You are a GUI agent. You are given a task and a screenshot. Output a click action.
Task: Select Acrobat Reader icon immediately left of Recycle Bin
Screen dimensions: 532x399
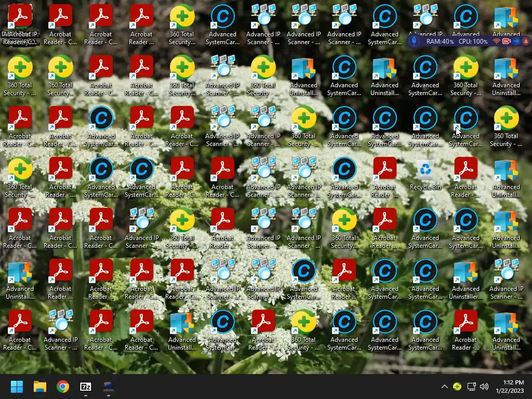pyautogui.click(x=384, y=177)
